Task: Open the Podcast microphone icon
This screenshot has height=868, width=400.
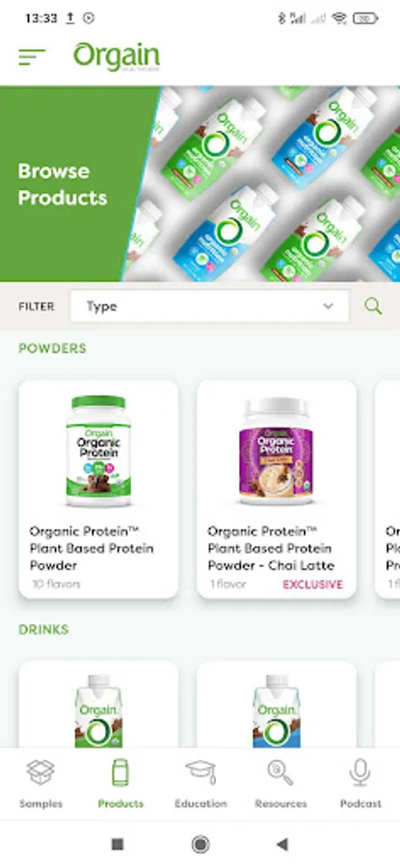Action: [360, 773]
